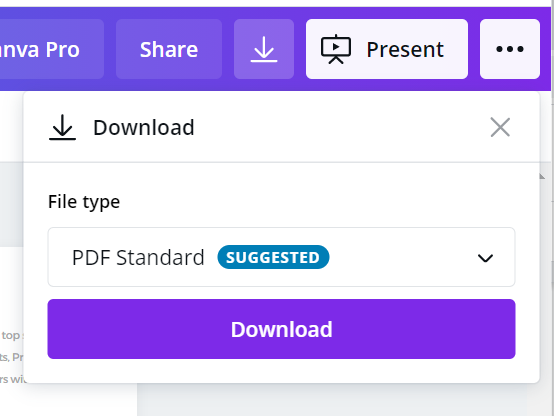
Task: Open the three-dot more options menu
Action: (510, 49)
